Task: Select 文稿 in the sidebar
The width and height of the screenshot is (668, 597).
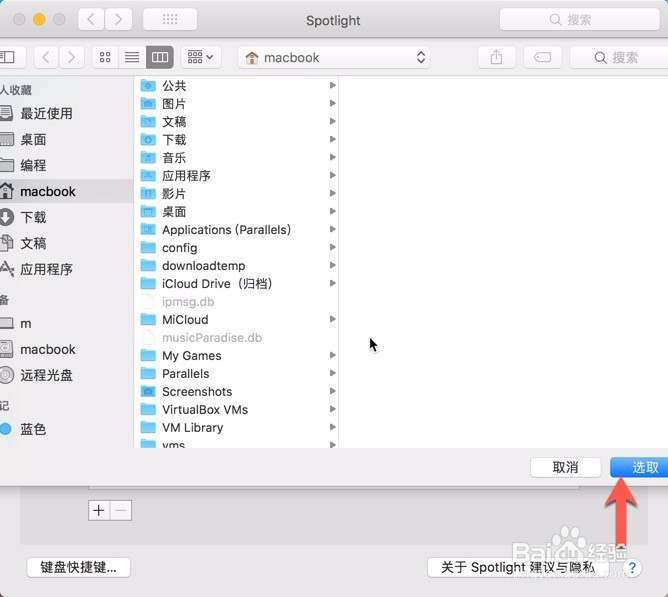Action: (64, 243)
